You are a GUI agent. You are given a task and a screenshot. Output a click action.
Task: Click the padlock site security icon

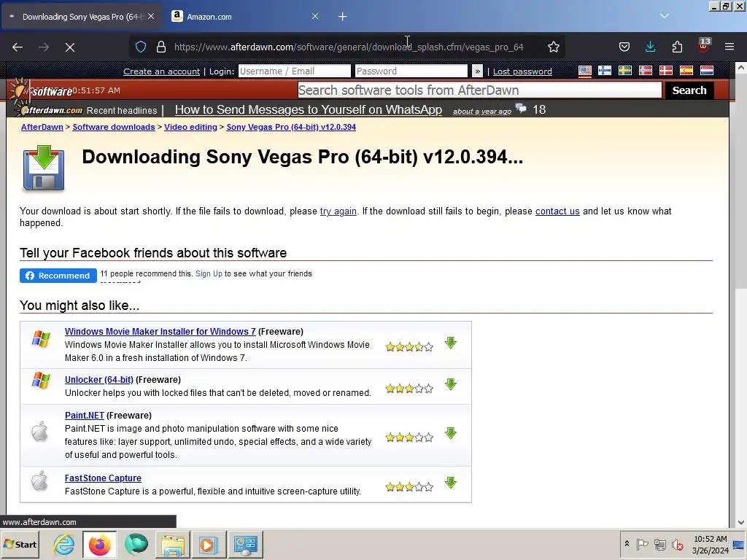161,47
